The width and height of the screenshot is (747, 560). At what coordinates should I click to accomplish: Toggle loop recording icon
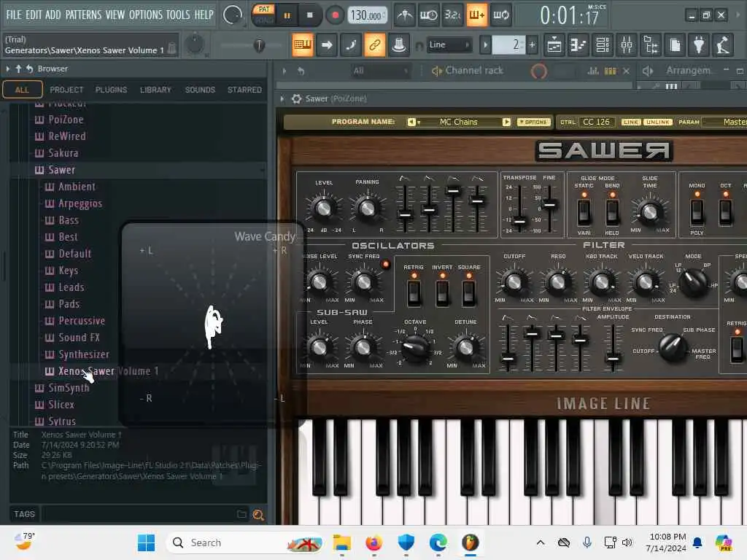coord(500,15)
